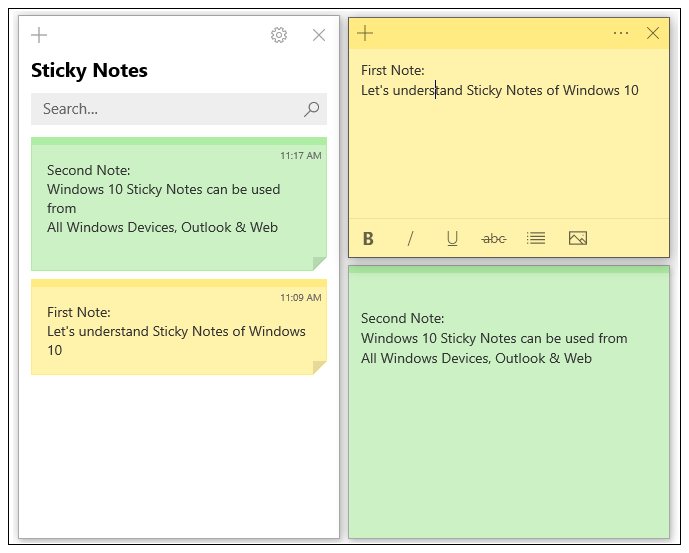Toggle bold formatting in yellow note
Screen dimensions: 689x553
coord(368,239)
